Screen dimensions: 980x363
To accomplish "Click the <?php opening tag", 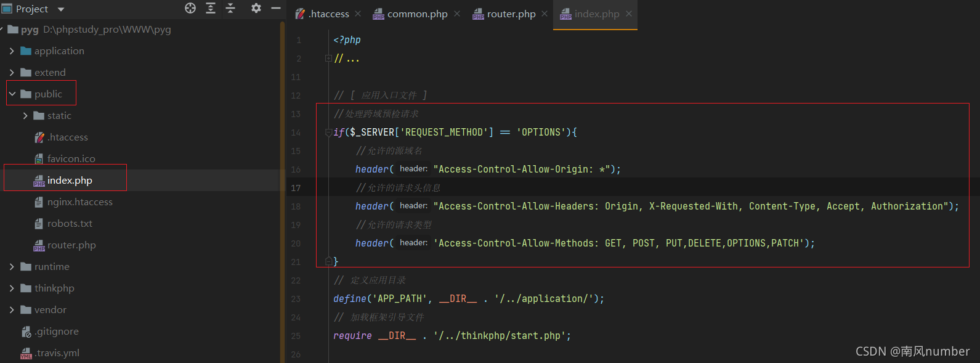I will pos(347,40).
